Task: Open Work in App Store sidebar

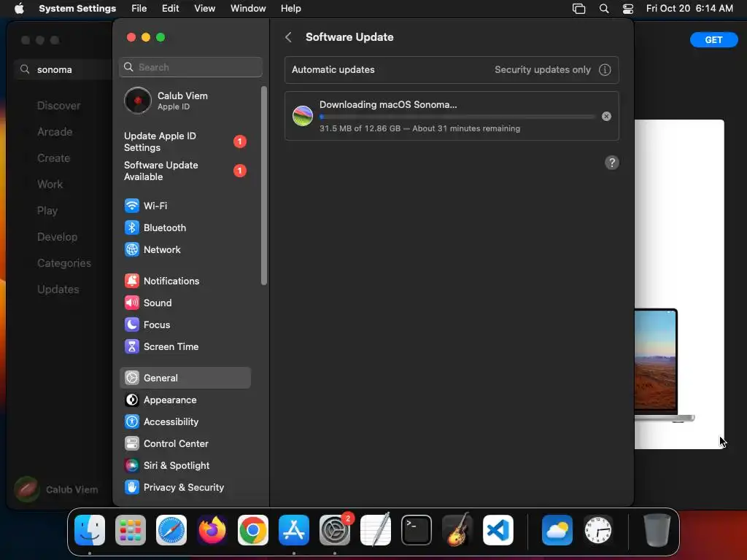Action: (50, 184)
